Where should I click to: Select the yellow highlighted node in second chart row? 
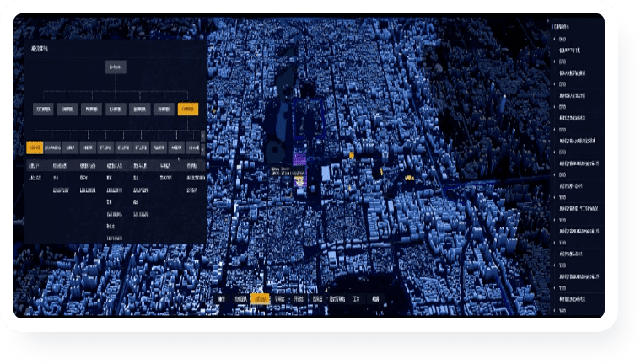187,109
